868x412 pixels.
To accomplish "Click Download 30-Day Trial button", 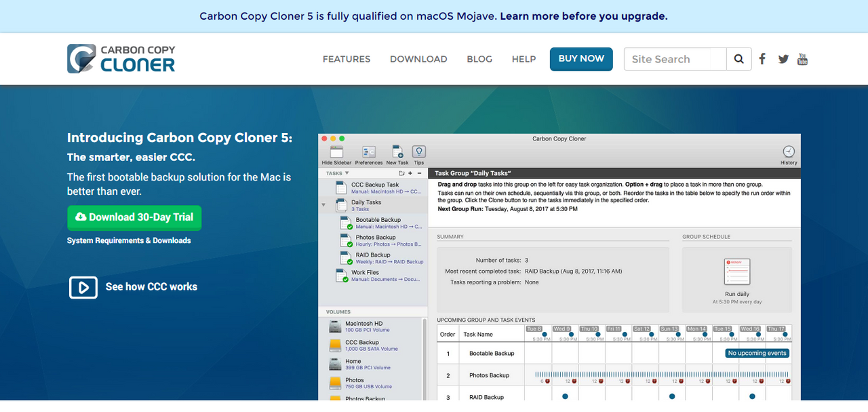I will click(134, 218).
